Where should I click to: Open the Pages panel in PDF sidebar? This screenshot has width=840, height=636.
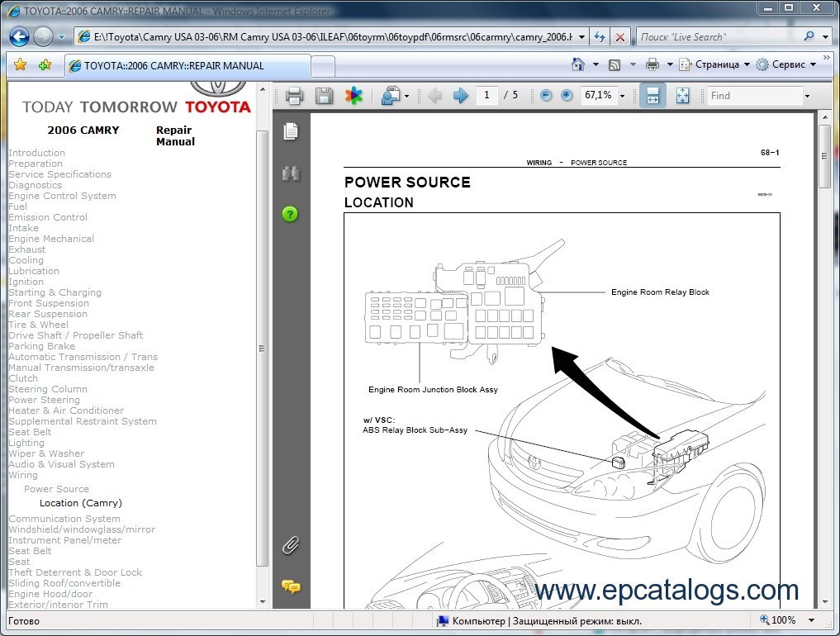point(291,131)
